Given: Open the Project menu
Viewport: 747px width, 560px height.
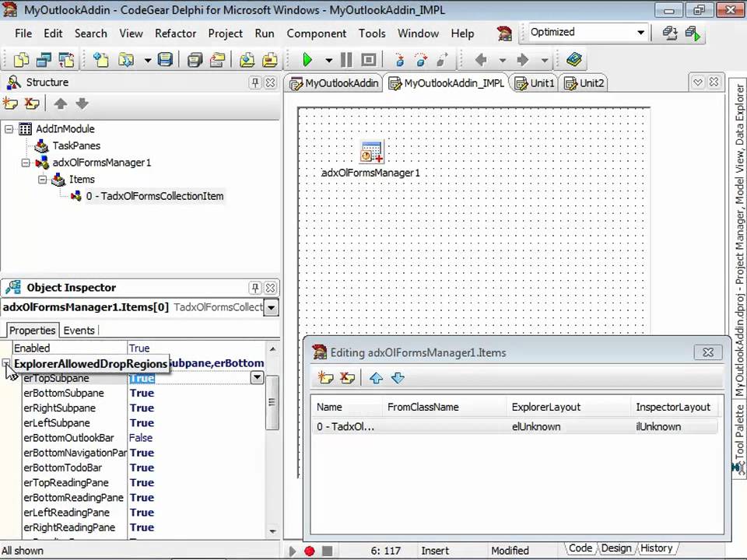Looking at the screenshot, I should [x=226, y=33].
